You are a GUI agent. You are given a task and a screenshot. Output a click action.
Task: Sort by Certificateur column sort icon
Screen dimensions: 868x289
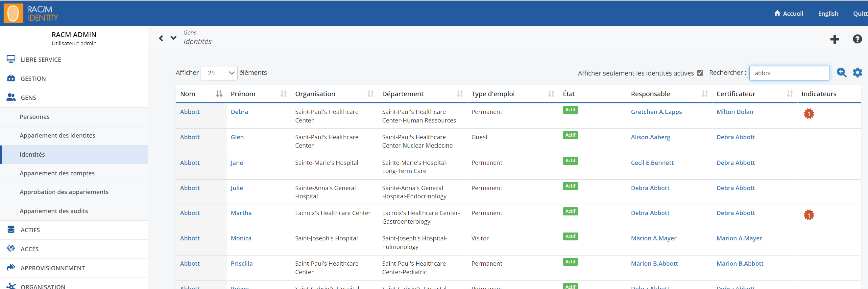click(x=789, y=94)
